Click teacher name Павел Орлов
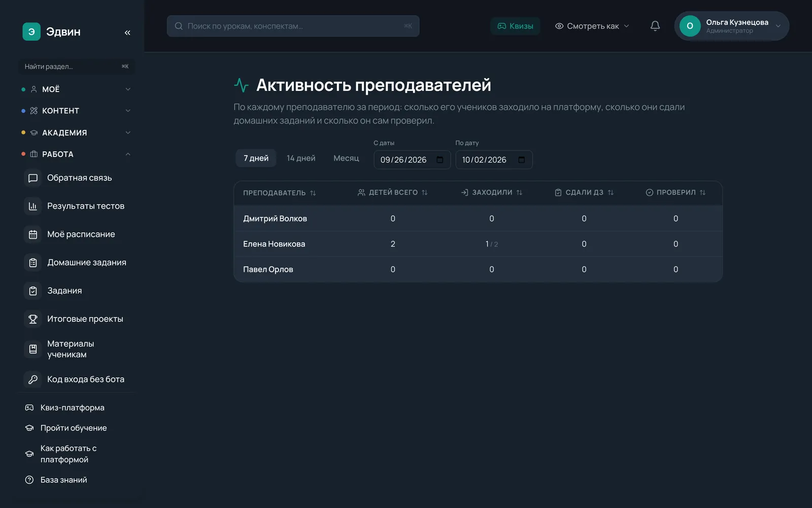812x508 pixels. [268, 269]
